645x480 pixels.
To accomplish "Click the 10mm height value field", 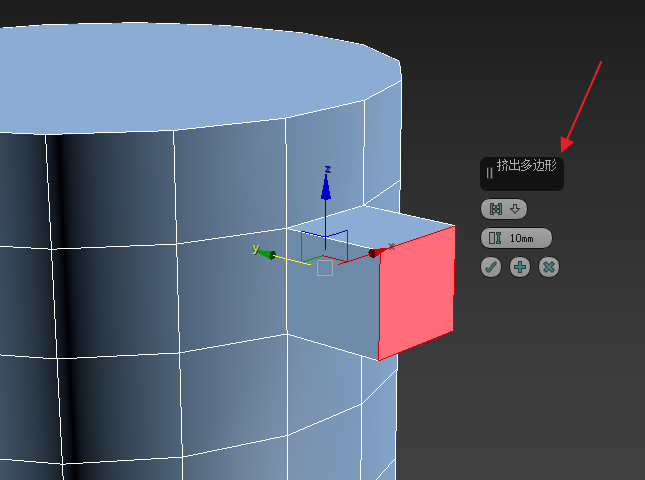I will [526, 238].
